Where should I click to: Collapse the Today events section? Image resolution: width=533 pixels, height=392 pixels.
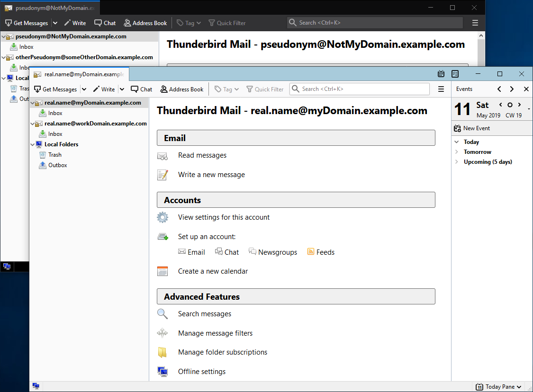point(457,142)
